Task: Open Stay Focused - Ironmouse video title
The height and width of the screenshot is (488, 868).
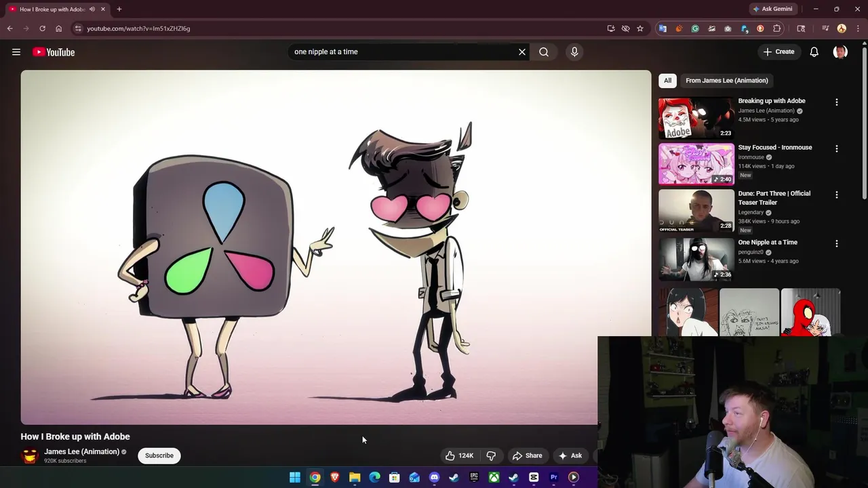Action: 774,147
